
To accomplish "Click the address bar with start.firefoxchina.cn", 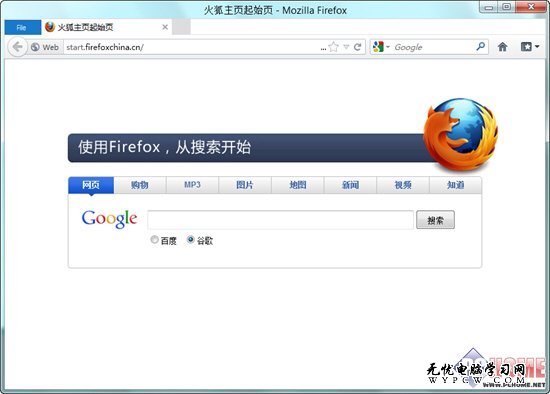I will [191, 47].
